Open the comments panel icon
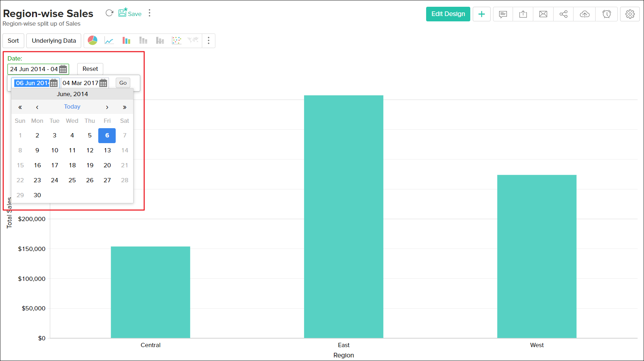This screenshot has height=361, width=644. coord(503,14)
